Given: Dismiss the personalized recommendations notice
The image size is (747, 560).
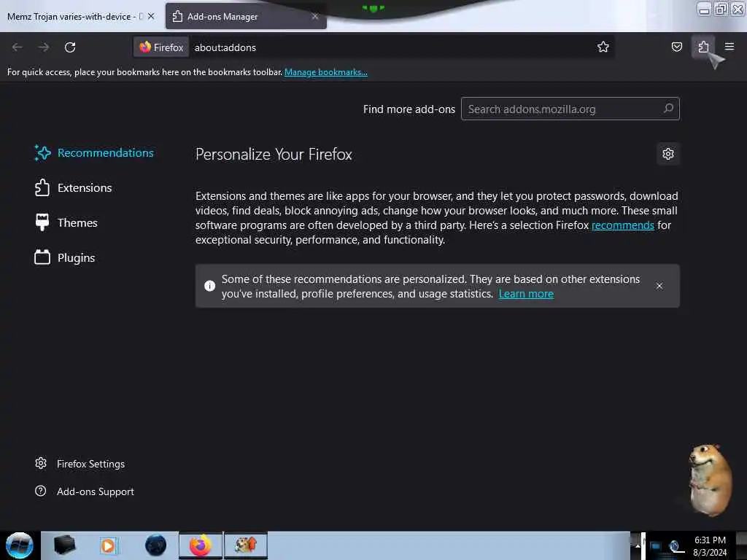Looking at the screenshot, I should (659, 286).
